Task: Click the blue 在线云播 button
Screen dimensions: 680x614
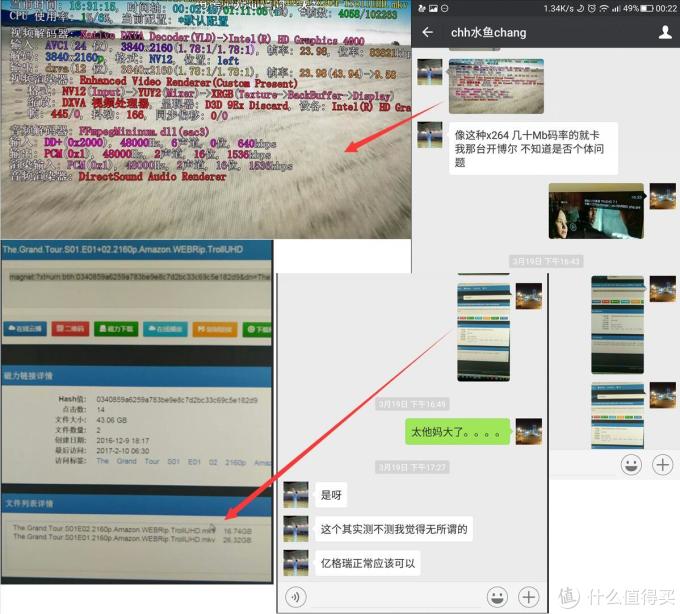Action: coord(25,329)
